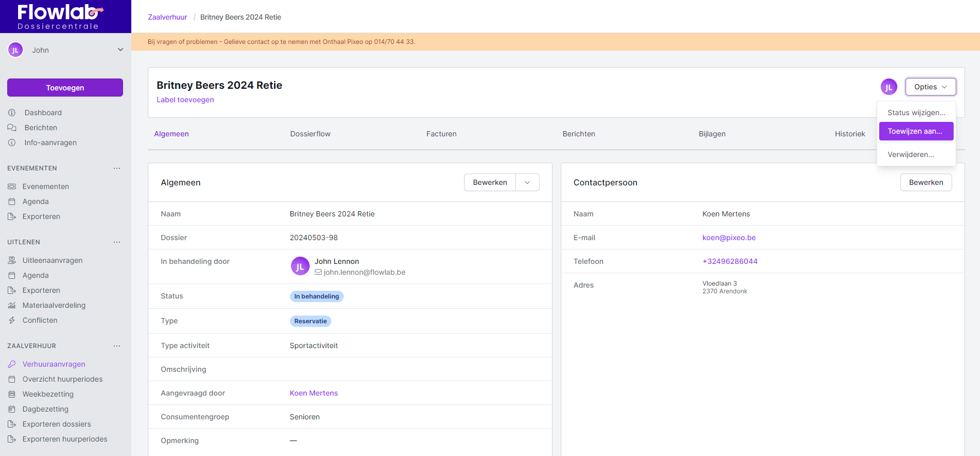
Task: Open Evenementen section more options
Action: point(117,168)
